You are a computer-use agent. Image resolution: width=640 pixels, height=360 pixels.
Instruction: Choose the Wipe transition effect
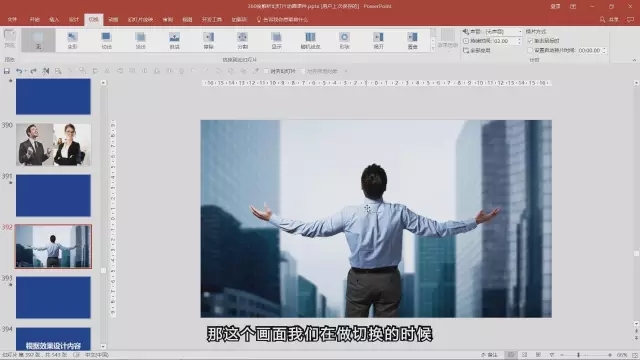click(x=209, y=40)
